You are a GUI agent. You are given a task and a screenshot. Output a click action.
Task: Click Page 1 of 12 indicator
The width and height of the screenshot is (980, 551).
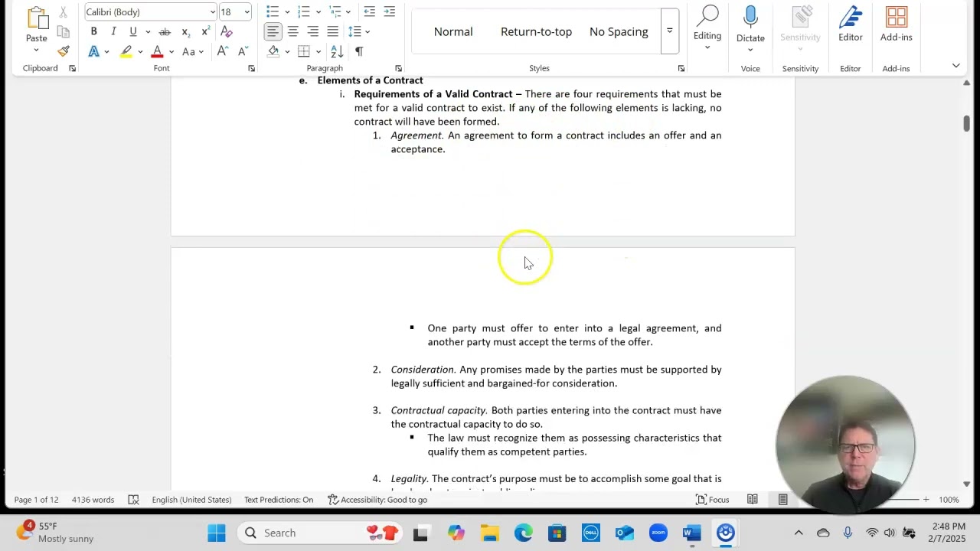tap(36, 500)
